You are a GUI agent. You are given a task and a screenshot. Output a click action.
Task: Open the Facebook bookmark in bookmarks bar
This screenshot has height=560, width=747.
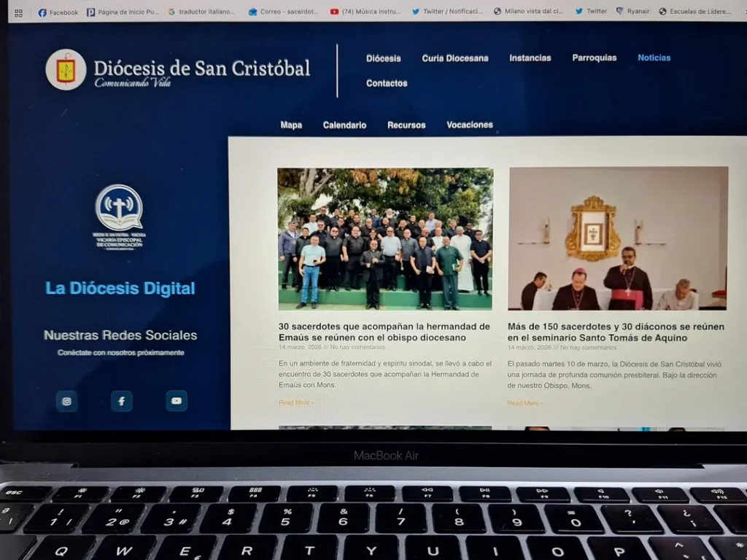tap(58, 12)
